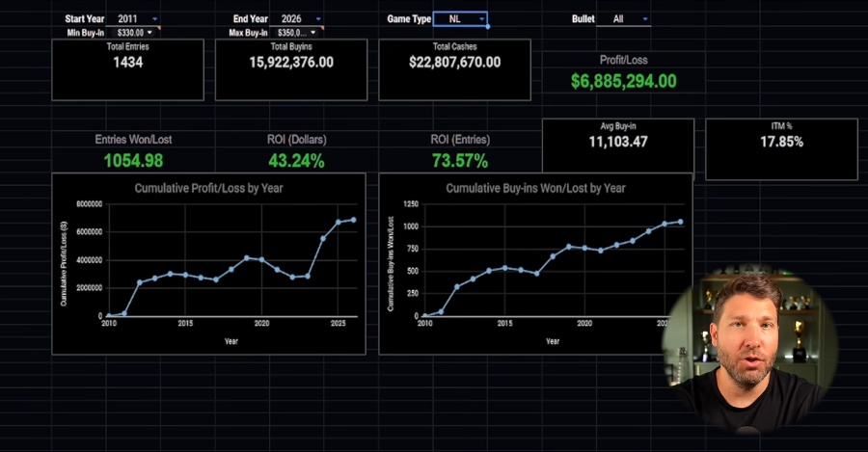Click the Cumulative Profit/Loss by Year chart title

click(208, 188)
